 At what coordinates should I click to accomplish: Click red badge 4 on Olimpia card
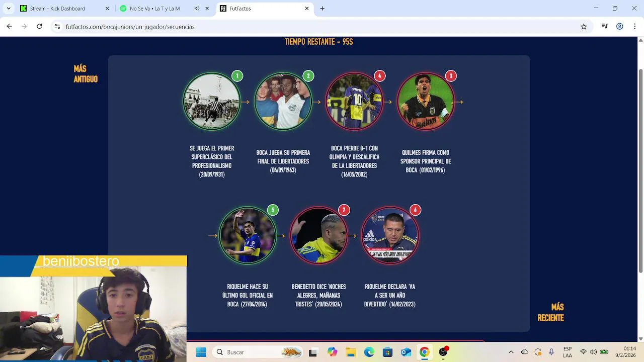(x=379, y=76)
